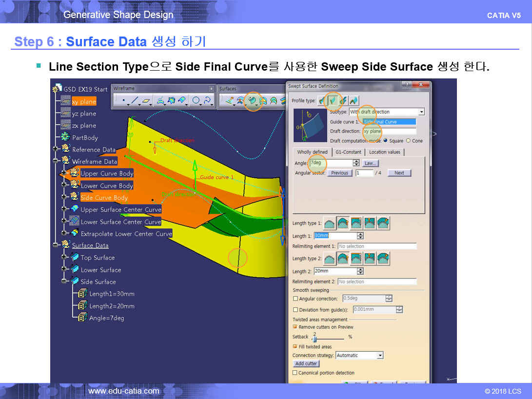This screenshot has height=399, width=532.
Task: Select the Sweep tool in Surfaces toolbar
Action: pos(252,101)
